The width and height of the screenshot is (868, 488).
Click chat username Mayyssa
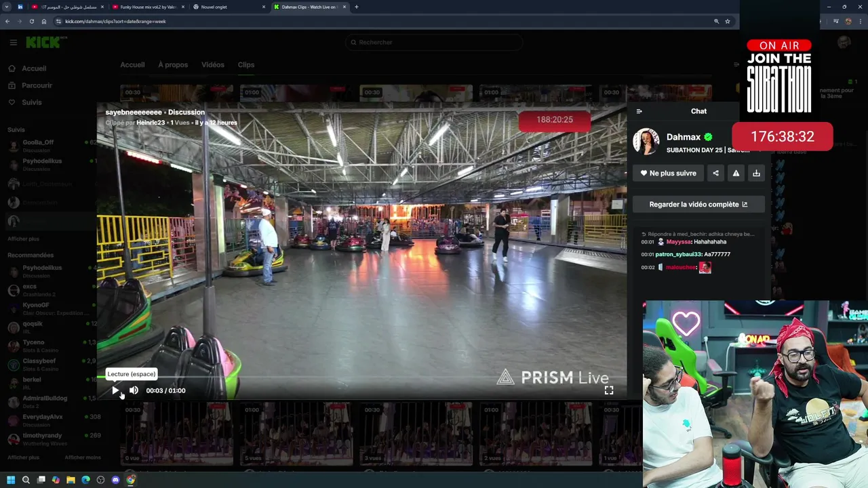[678, 242]
